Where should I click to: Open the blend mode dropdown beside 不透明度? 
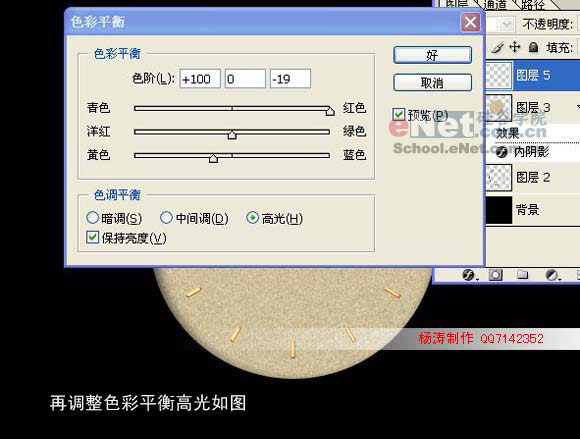[x=506, y=25]
